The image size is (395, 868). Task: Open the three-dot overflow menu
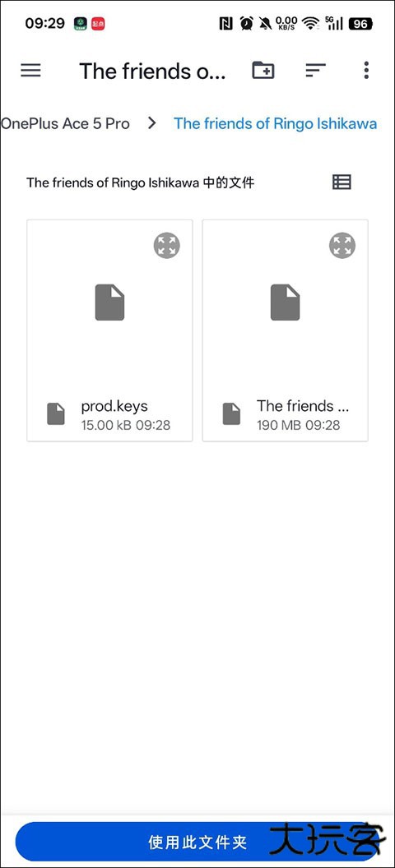(366, 71)
